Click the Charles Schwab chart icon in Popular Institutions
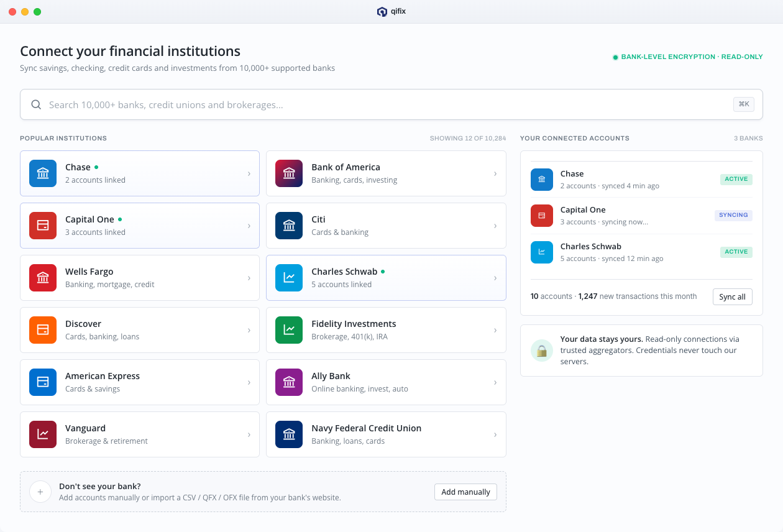The height and width of the screenshot is (532, 783). (x=289, y=278)
